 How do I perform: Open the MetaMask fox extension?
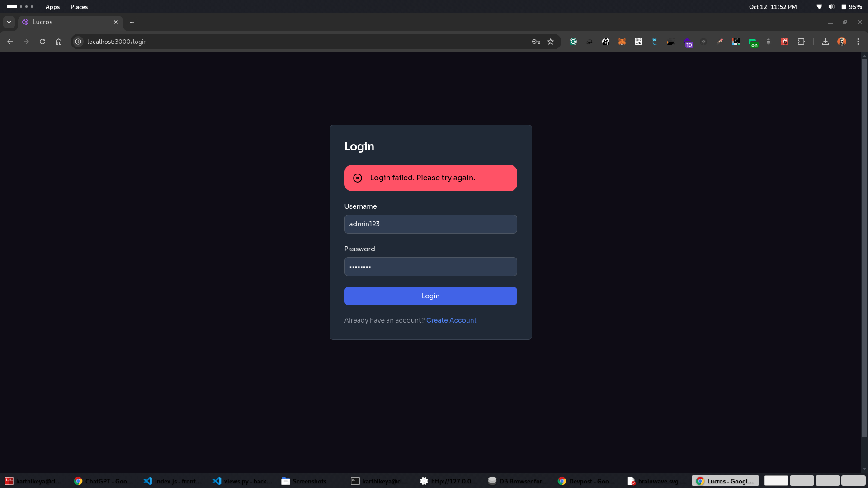(622, 42)
